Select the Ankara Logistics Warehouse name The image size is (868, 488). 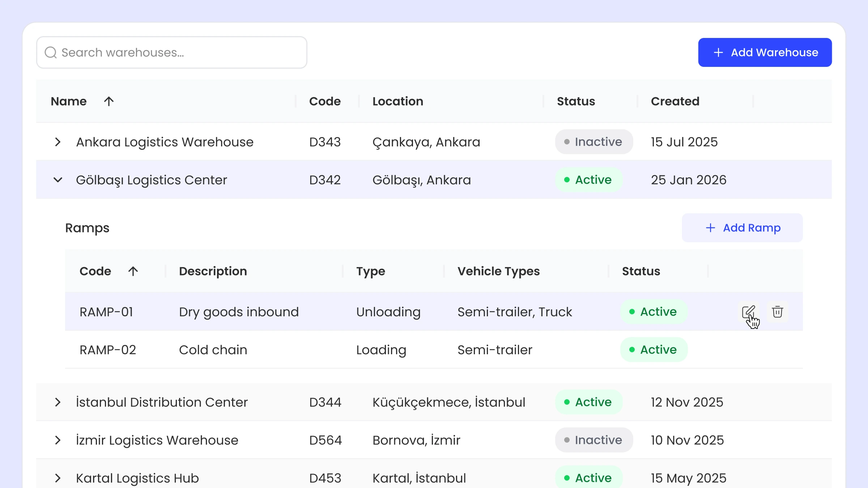[165, 142]
